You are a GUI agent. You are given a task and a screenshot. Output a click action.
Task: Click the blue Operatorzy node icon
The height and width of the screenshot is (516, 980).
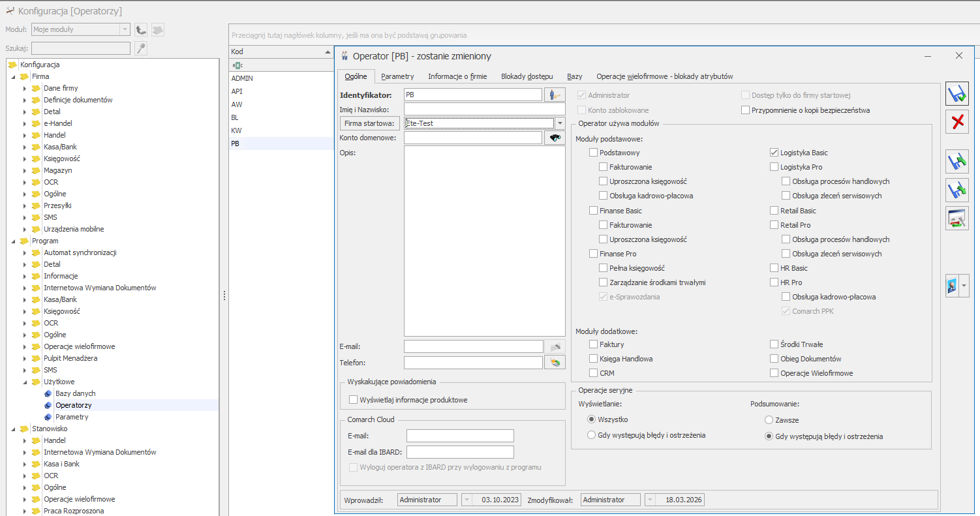coord(48,405)
